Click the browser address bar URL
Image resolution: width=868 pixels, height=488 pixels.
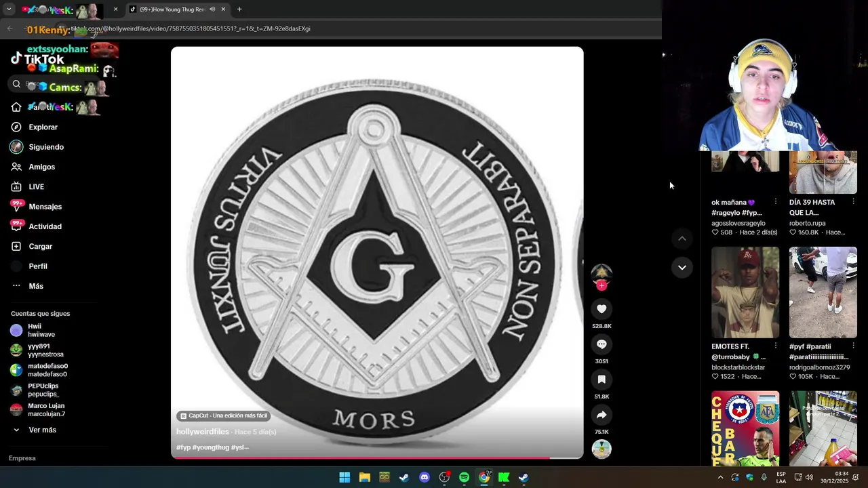(x=191, y=28)
